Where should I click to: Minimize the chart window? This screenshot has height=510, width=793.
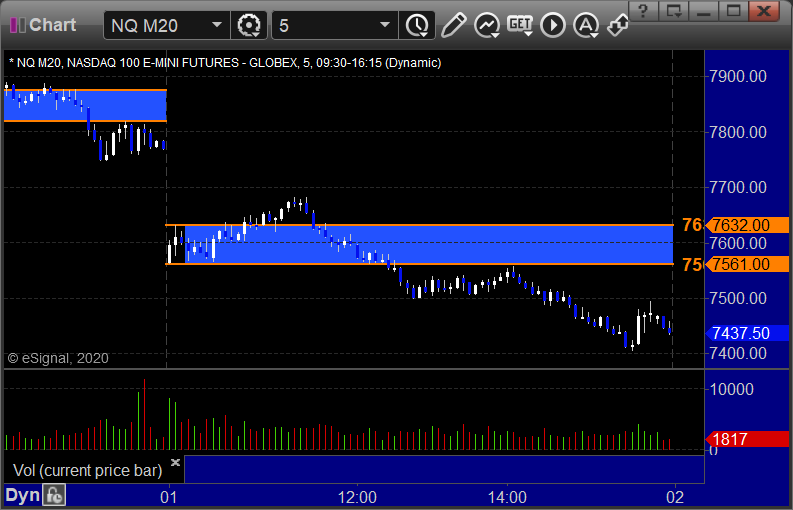[x=703, y=10]
